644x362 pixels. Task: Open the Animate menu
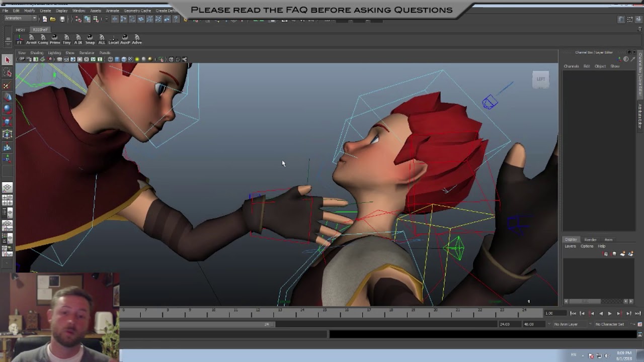tap(112, 11)
